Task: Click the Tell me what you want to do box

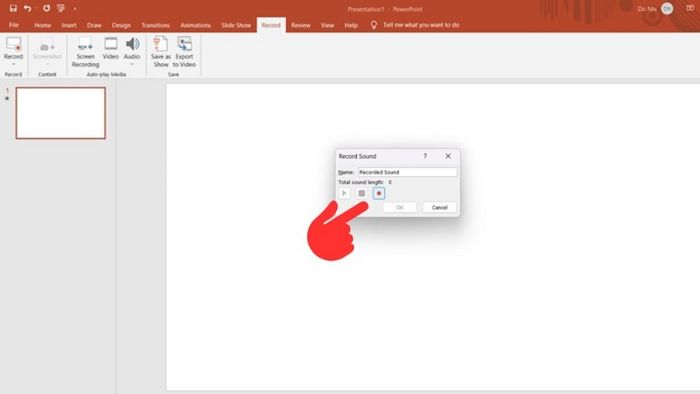Action: [x=421, y=25]
